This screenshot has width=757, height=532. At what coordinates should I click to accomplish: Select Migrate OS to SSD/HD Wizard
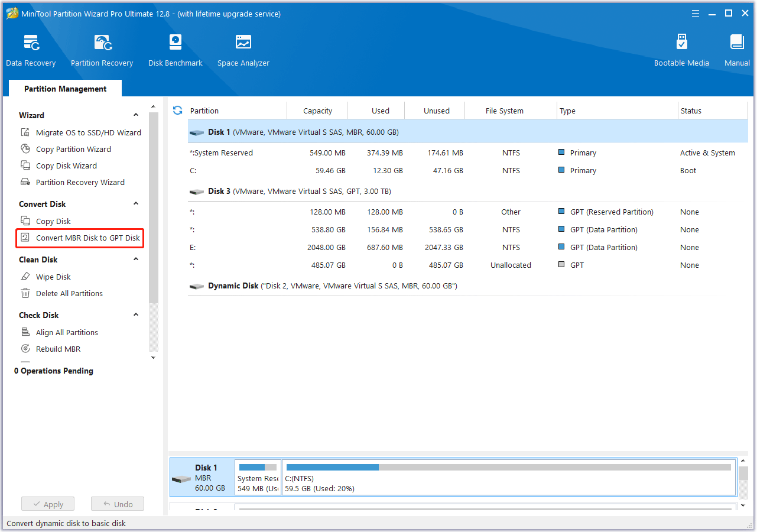tap(89, 132)
